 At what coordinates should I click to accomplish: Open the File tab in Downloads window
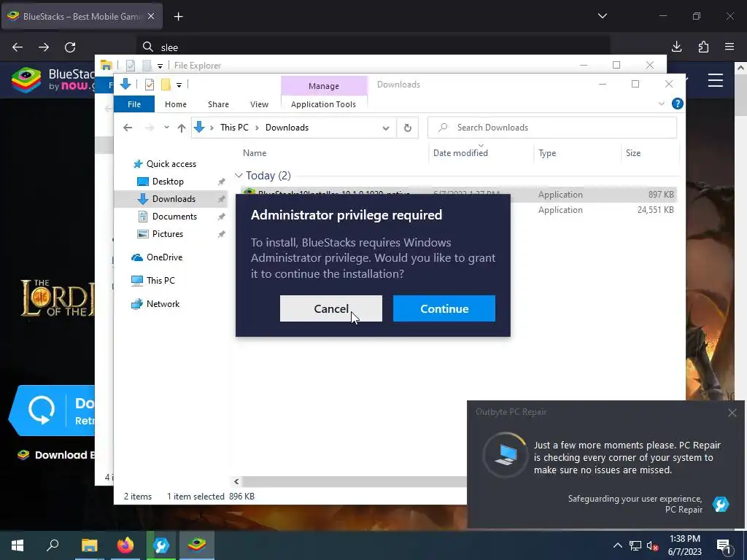134,104
